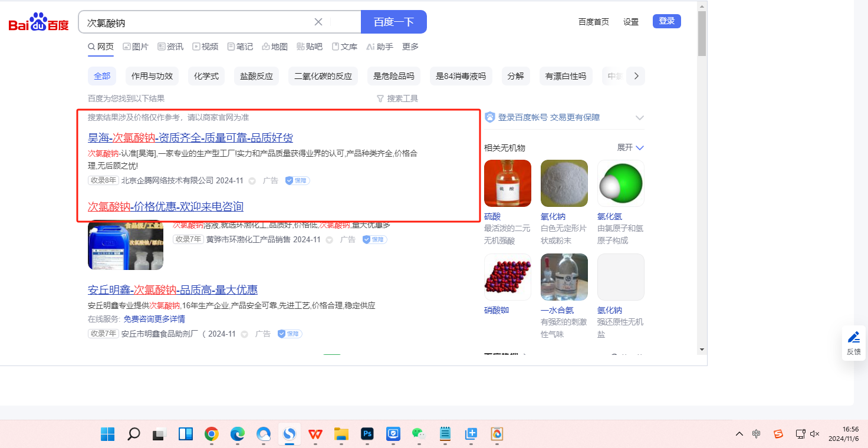
Task: Click the 百度一下 search button
Action: 394,22
